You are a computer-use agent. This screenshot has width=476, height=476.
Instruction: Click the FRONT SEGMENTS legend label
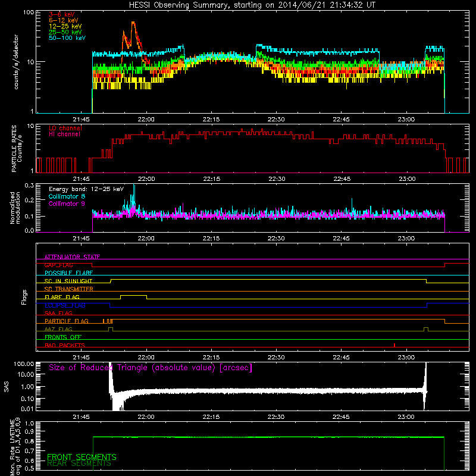(x=82, y=457)
